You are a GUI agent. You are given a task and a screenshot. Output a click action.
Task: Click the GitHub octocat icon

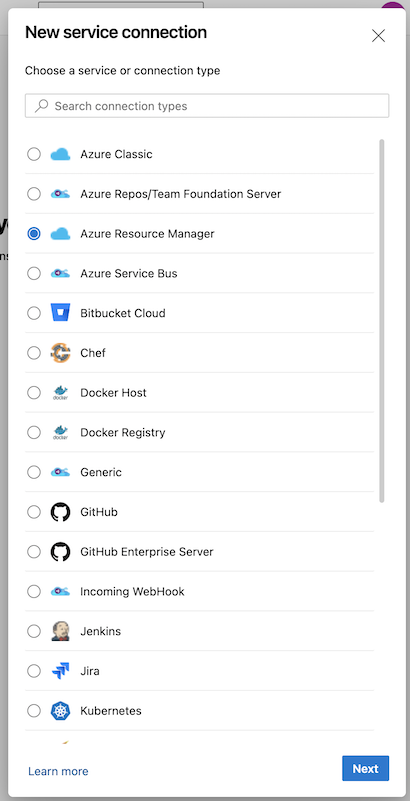coord(60,512)
